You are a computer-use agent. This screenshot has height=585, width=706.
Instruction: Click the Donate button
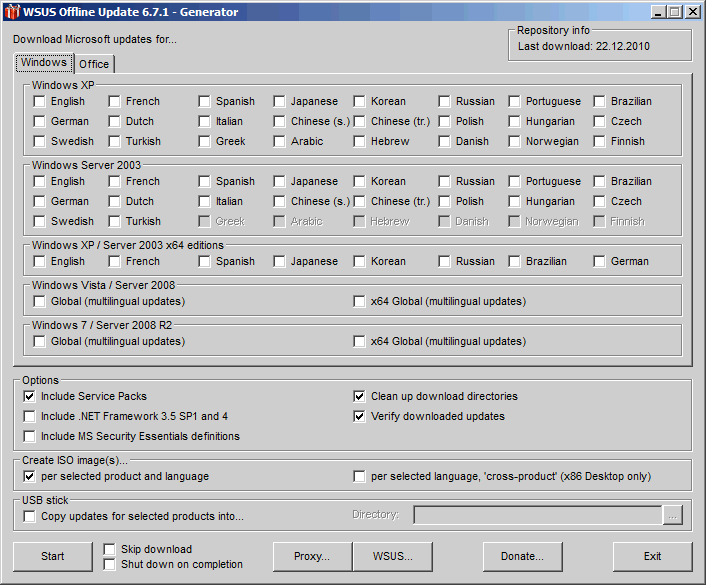[522, 557]
